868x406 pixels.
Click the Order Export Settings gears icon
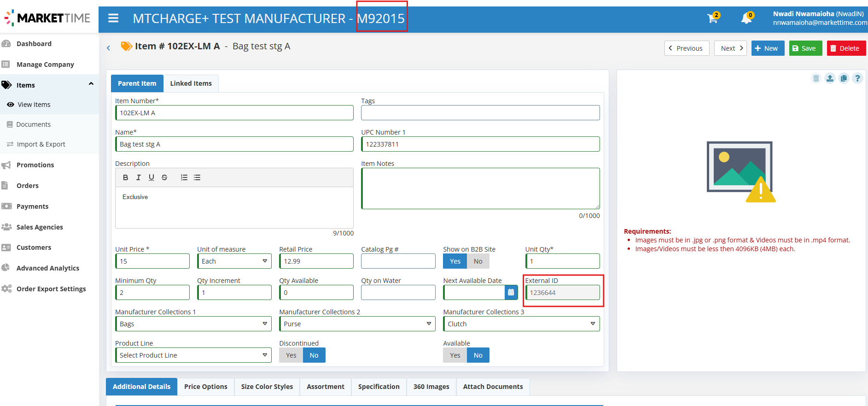click(6, 288)
